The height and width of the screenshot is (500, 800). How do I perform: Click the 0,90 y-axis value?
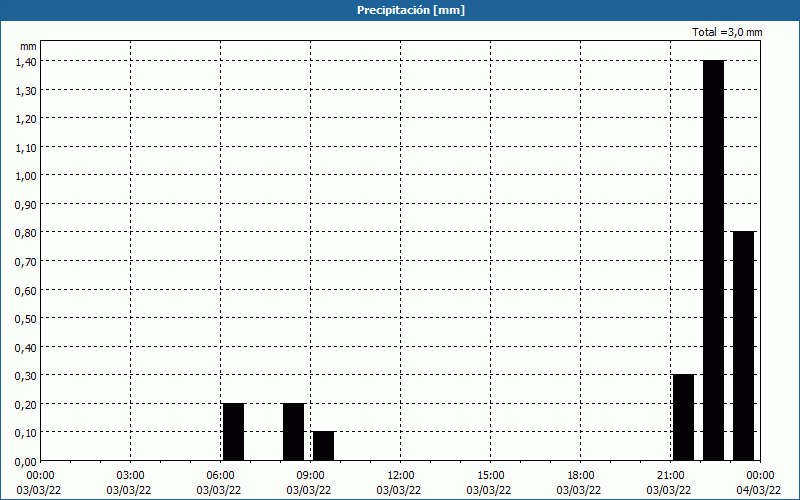click(27, 204)
